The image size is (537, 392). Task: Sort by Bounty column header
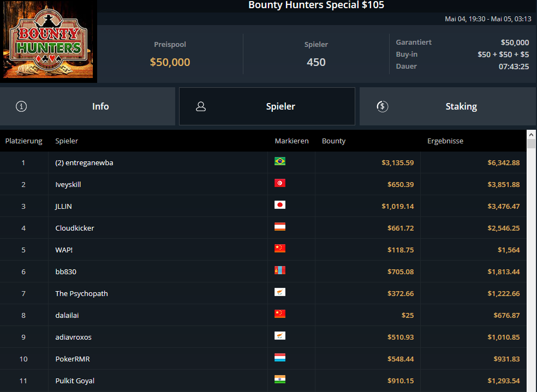point(333,141)
